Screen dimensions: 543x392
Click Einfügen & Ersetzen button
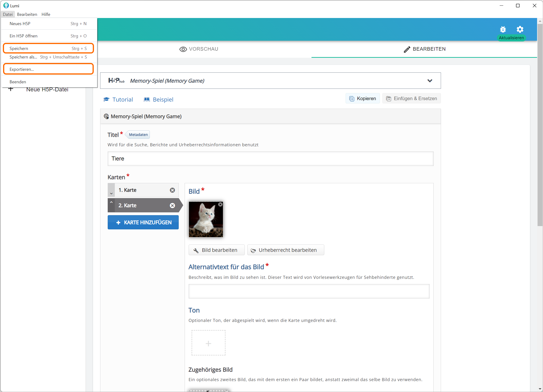(411, 98)
